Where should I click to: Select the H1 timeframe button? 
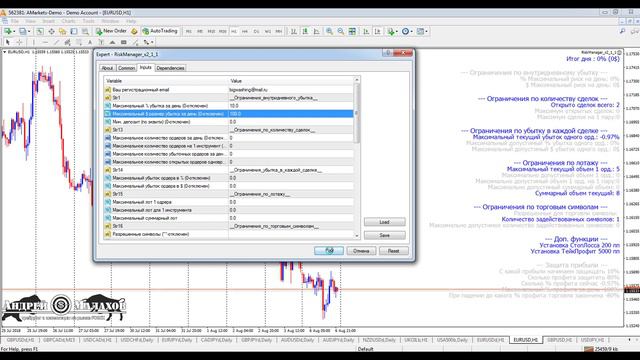pyautogui.click(x=234, y=31)
